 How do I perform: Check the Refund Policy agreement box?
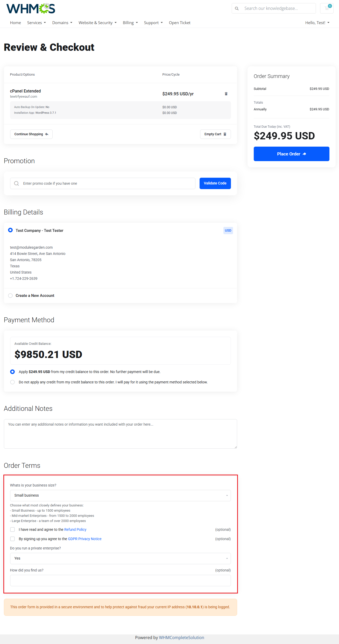click(12, 529)
